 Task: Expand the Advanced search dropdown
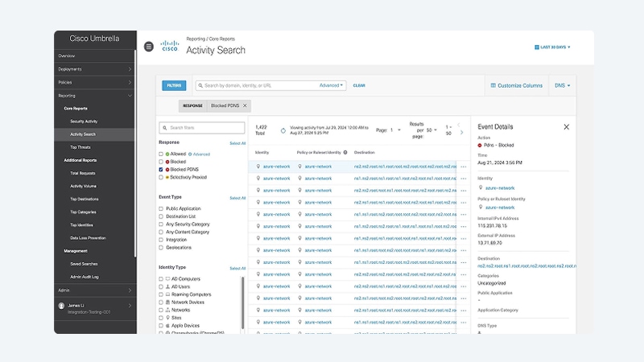pos(331,85)
